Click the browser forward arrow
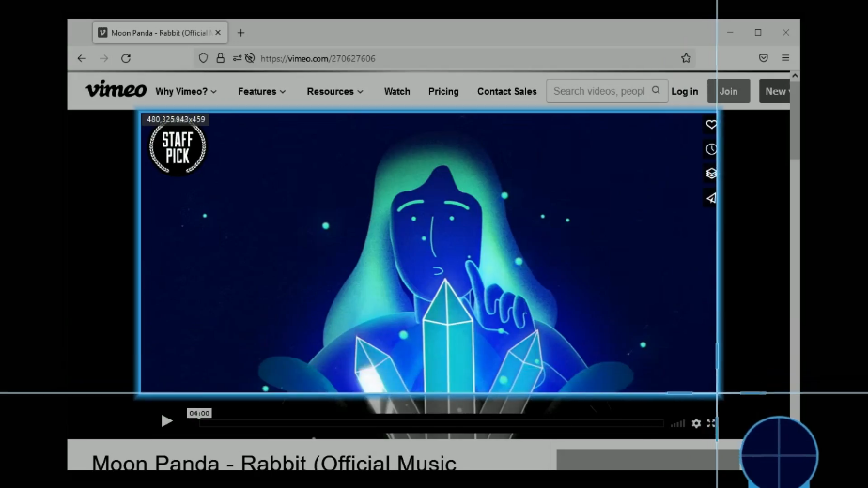Viewport: 868px width, 488px height. pyautogui.click(x=104, y=58)
